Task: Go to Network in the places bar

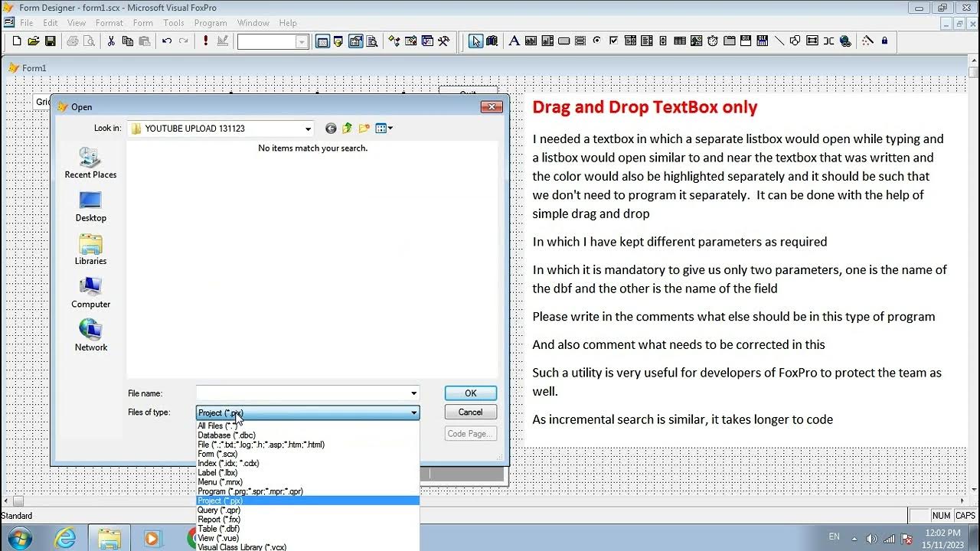Action: tap(90, 336)
